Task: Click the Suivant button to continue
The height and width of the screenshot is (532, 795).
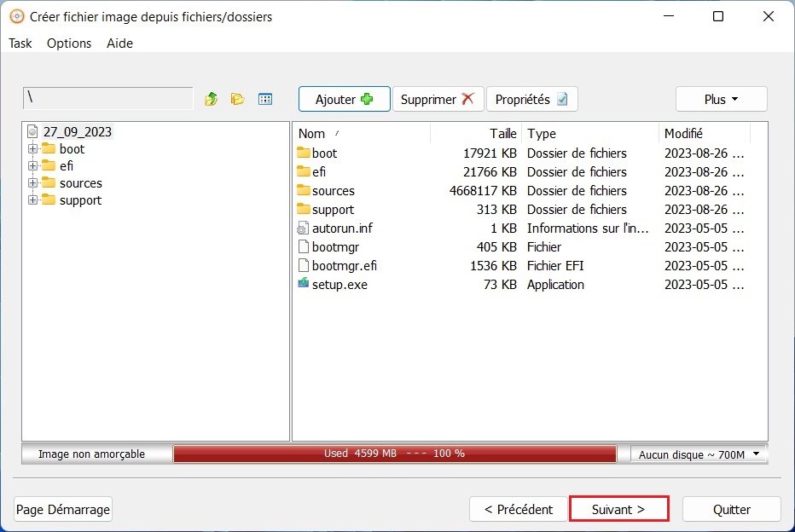Action: coord(619,509)
